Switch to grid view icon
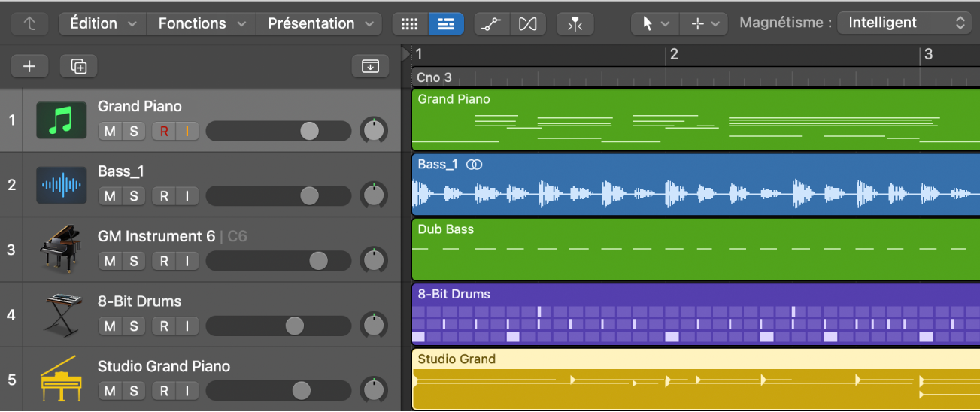 click(x=409, y=23)
